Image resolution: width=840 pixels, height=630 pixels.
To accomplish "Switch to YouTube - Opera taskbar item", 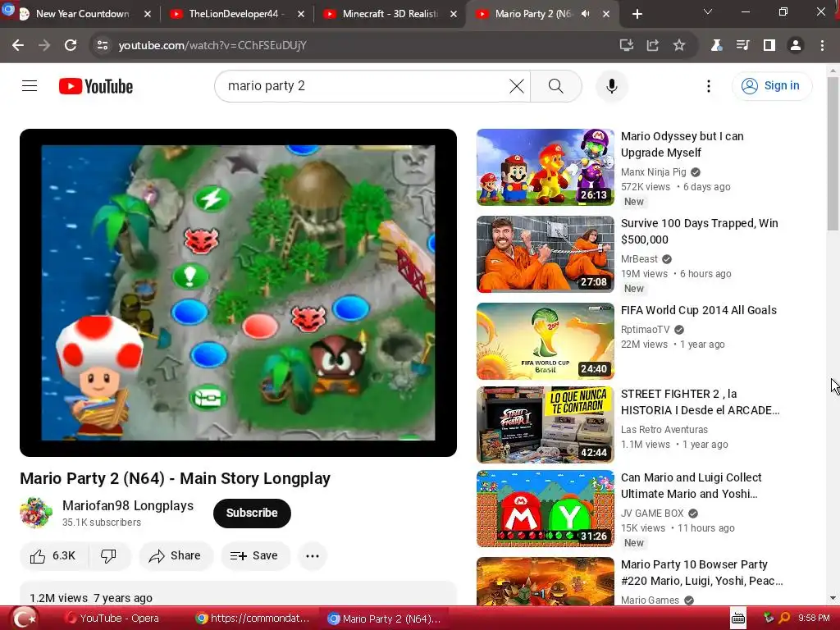I will point(112,619).
